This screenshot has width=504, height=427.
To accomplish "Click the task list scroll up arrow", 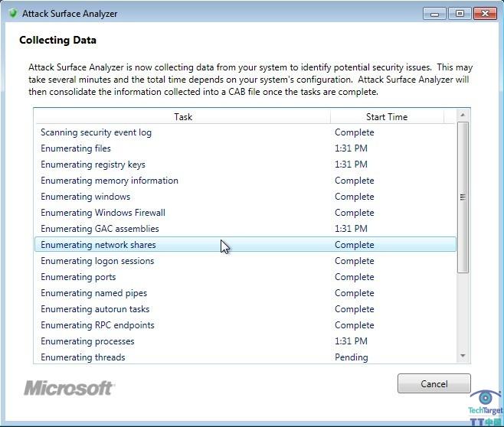I will click(x=463, y=115).
